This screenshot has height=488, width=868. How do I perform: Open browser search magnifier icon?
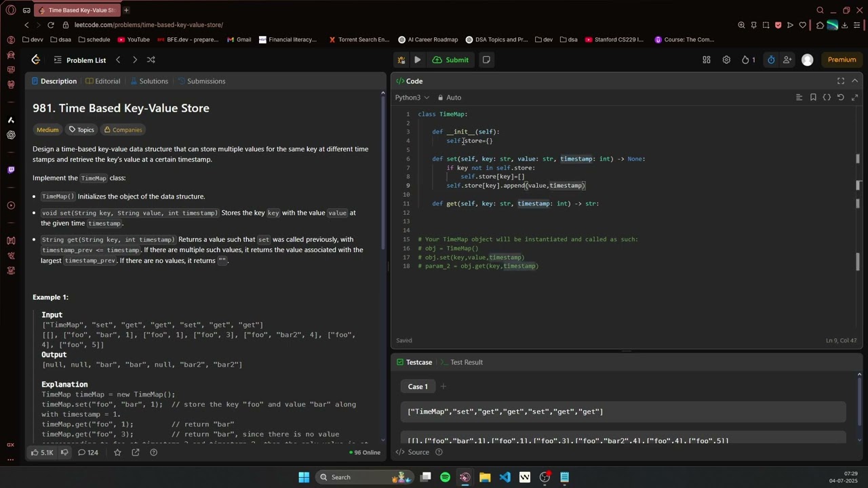(820, 10)
